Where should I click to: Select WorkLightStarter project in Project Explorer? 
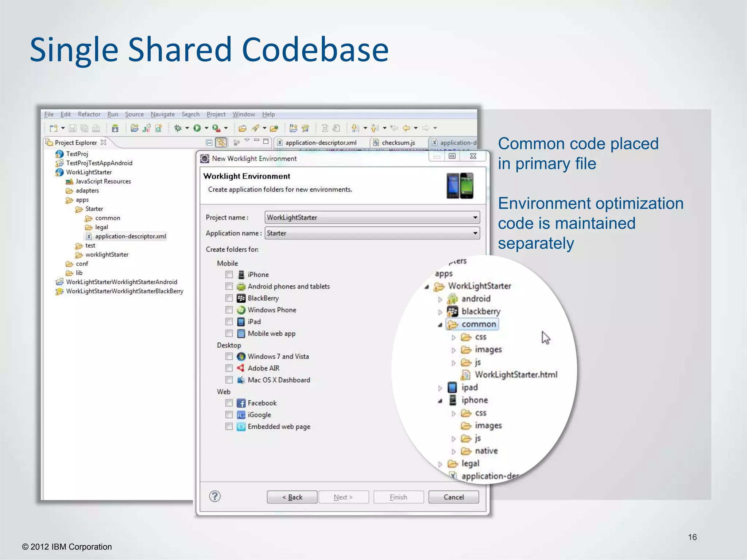click(x=89, y=172)
